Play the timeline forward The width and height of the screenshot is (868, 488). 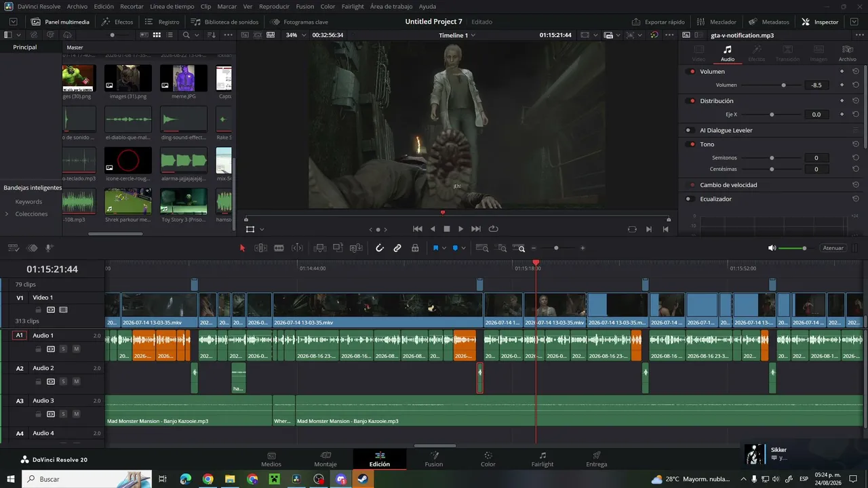pyautogui.click(x=461, y=229)
